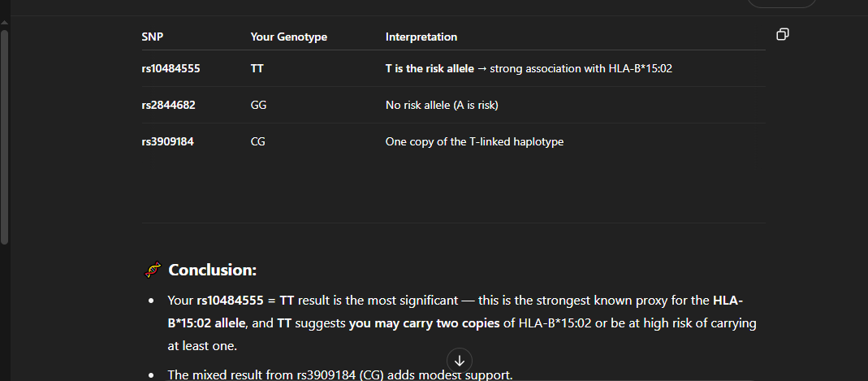This screenshot has height=381, width=868.
Task: Click the TT genotype in the table
Action: point(257,69)
